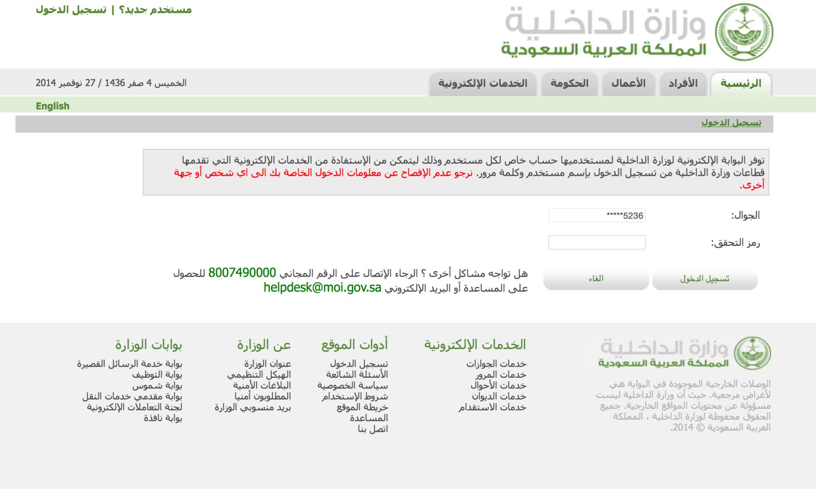Viewport: 816px width, 504px height.
Task: Open الهيكل التنظيمي link
Action: (x=259, y=375)
